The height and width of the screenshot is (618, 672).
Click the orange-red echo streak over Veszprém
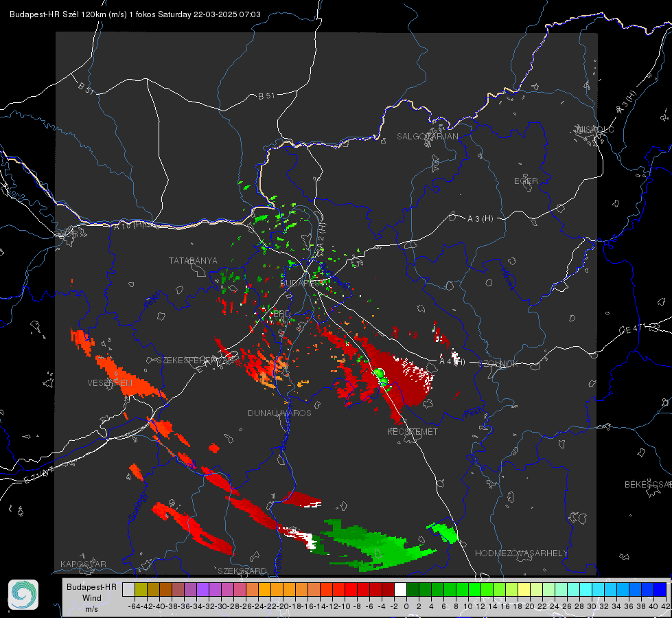click(x=128, y=378)
